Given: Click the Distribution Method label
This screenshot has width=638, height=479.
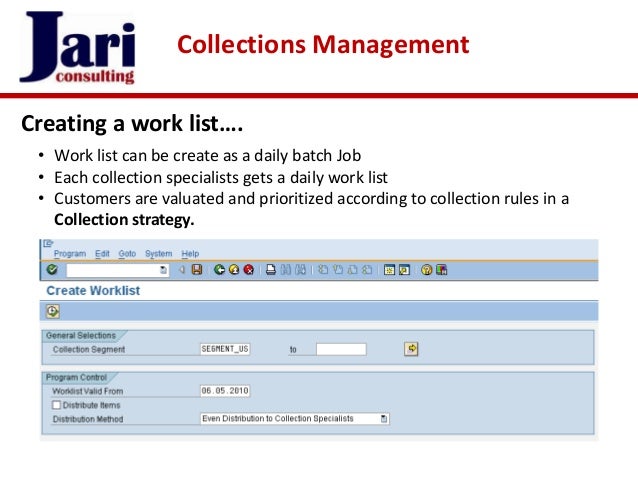Looking at the screenshot, I should pyautogui.click(x=87, y=419).
